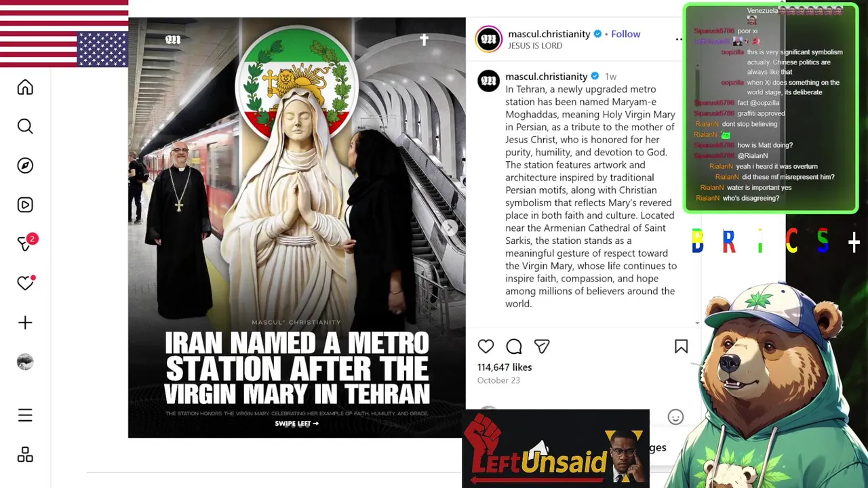Screen dimensions: 868x488
Task: Open the emoji picker in comment box
Action: pyautogui.click(x=675, y=417)
